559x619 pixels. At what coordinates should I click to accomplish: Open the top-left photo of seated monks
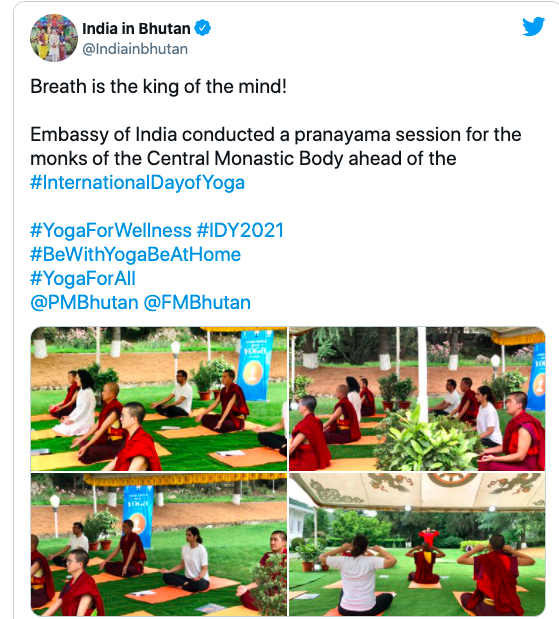point(159,399)
